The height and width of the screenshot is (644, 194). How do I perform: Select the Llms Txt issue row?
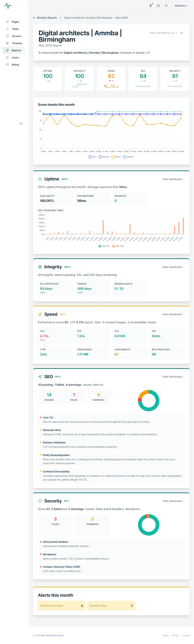pyautogui.click(x=111, y=420)
